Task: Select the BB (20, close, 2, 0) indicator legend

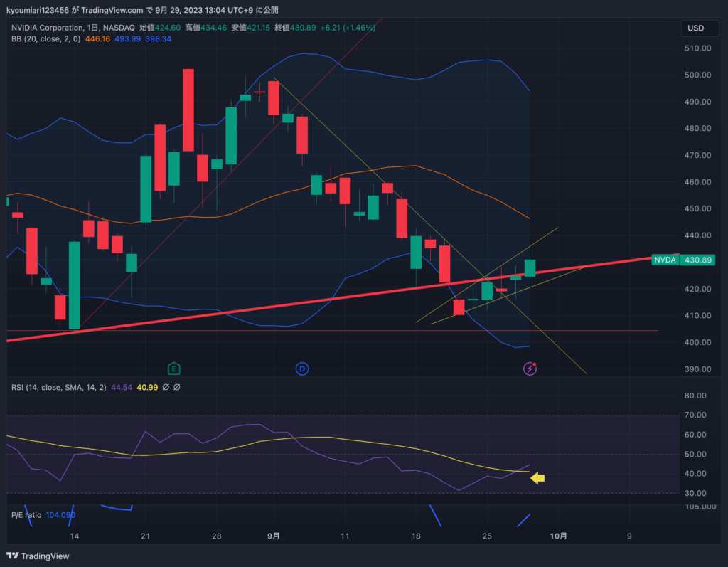Action: point(45,39)
